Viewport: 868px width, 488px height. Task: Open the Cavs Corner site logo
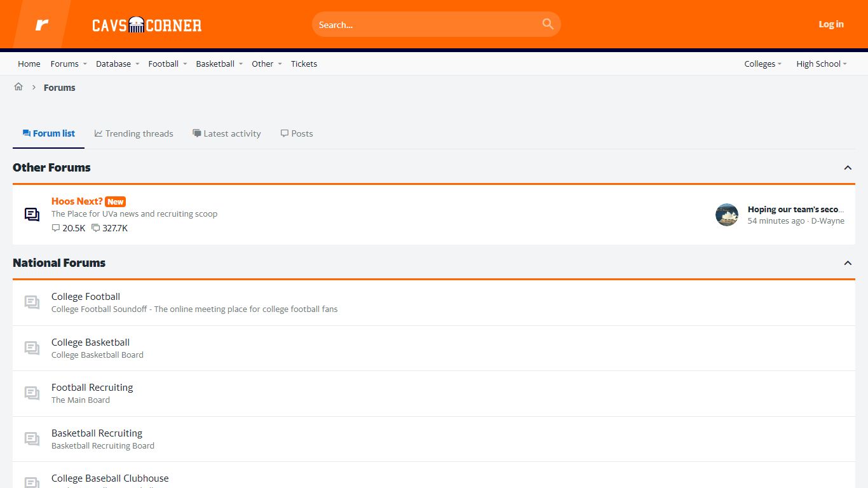(x=147, y=25)
